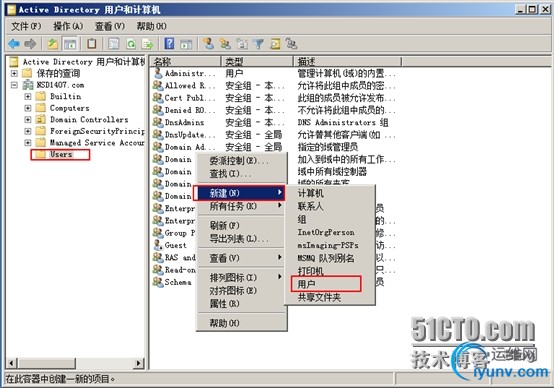Expand the Builtin container node
The image size is (554, 388).
(x=28, y=96)
